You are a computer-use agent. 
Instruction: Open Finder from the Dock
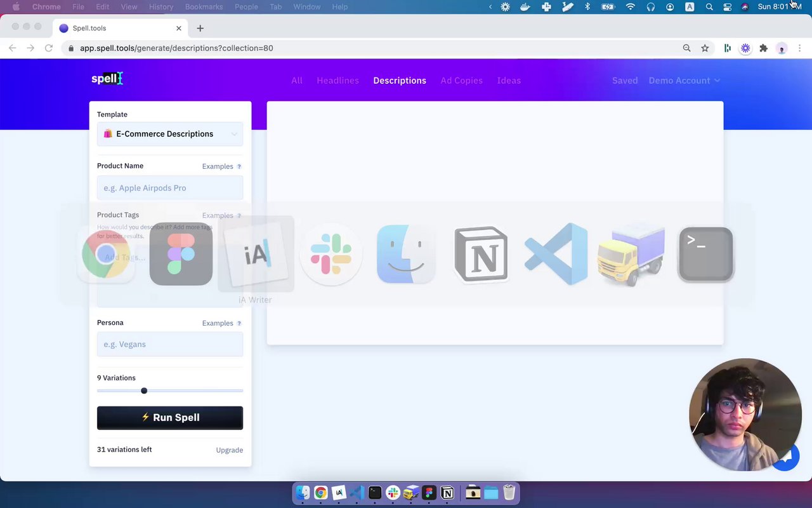pyautogui.click(x=303, y=493)
